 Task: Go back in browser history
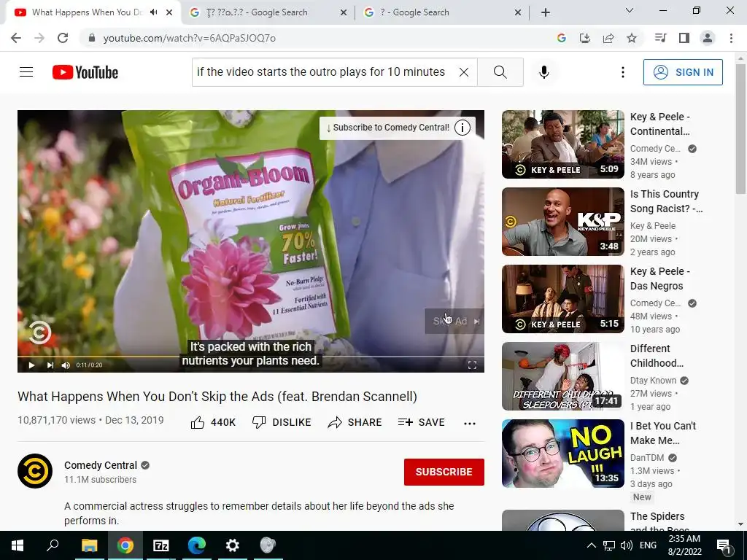[16, 38]
